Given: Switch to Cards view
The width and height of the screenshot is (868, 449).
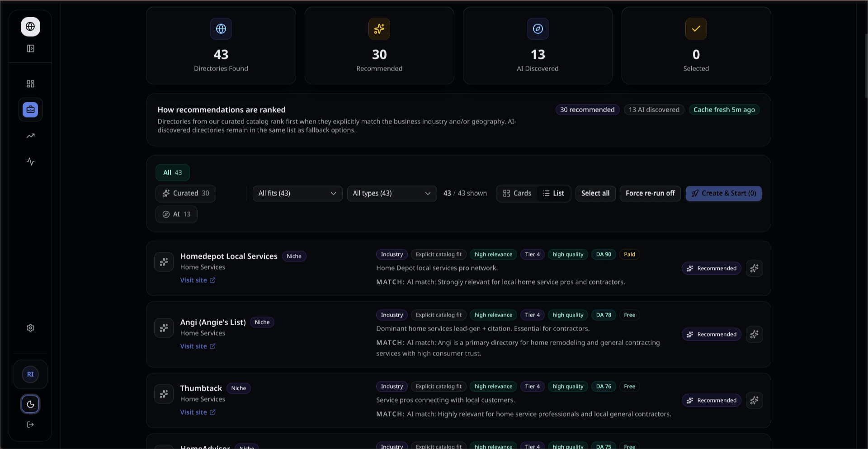Looking at the screenshot, I should pyautogui.click(x=517, y=193).
